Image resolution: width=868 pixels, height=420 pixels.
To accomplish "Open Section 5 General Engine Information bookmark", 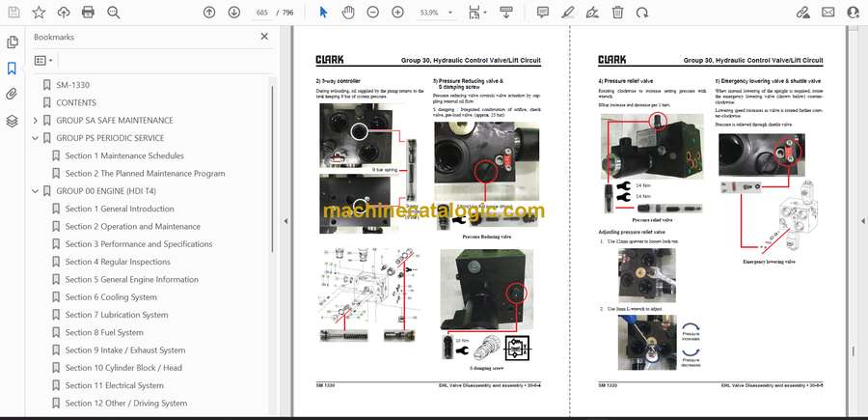I will click(x=132, y=280).
